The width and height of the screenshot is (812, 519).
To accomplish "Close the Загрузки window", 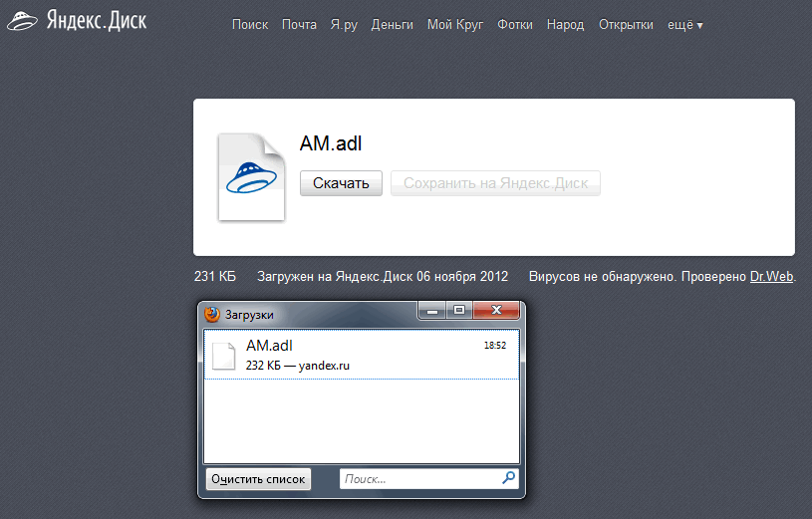I will click(496, 310).
